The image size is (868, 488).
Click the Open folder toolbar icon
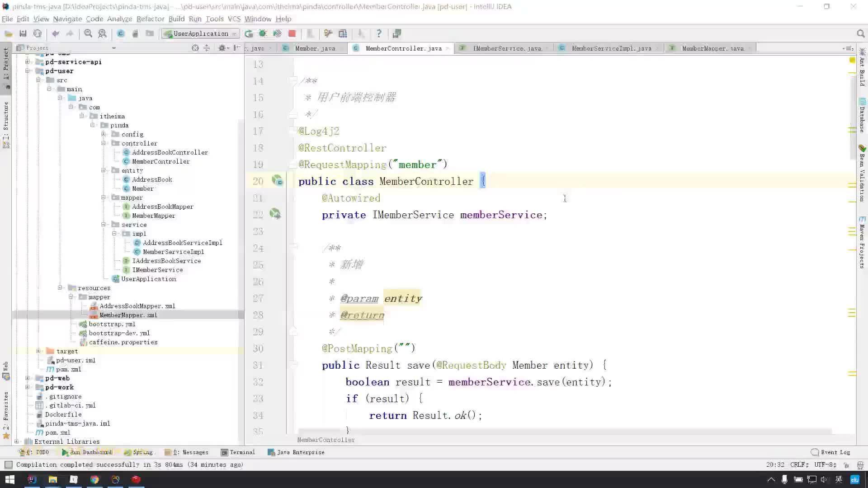tap(9, 33)
